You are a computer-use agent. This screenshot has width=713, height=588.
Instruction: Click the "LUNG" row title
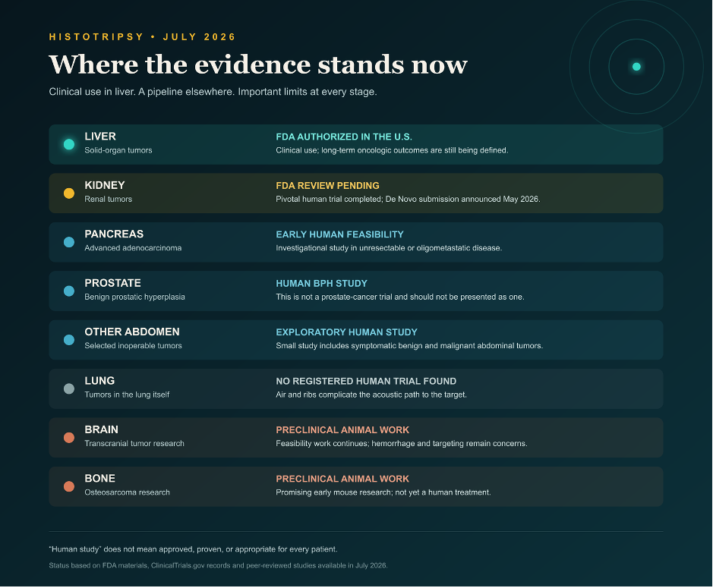coord(99,381)
